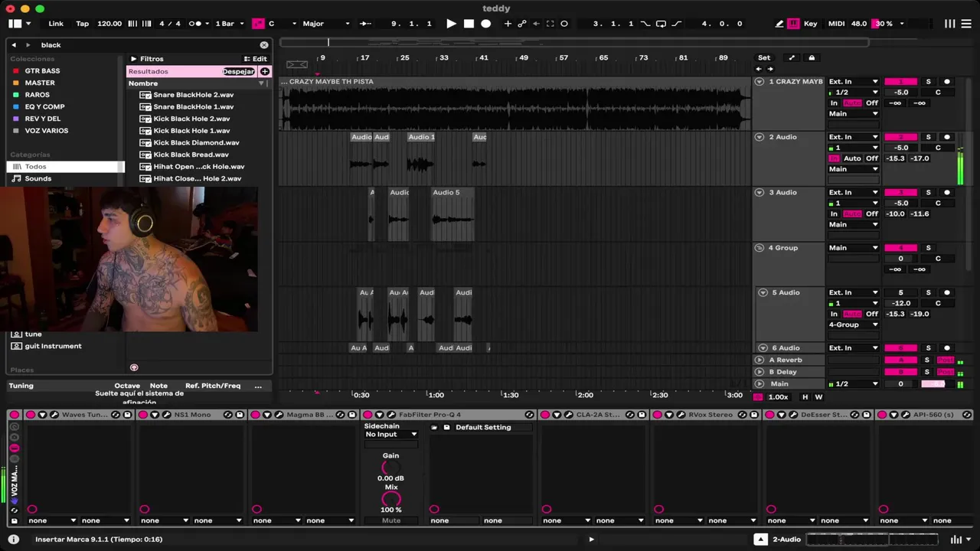Stop playback with the Stop button
Viewport: 980px width, 551px height.
469,24
